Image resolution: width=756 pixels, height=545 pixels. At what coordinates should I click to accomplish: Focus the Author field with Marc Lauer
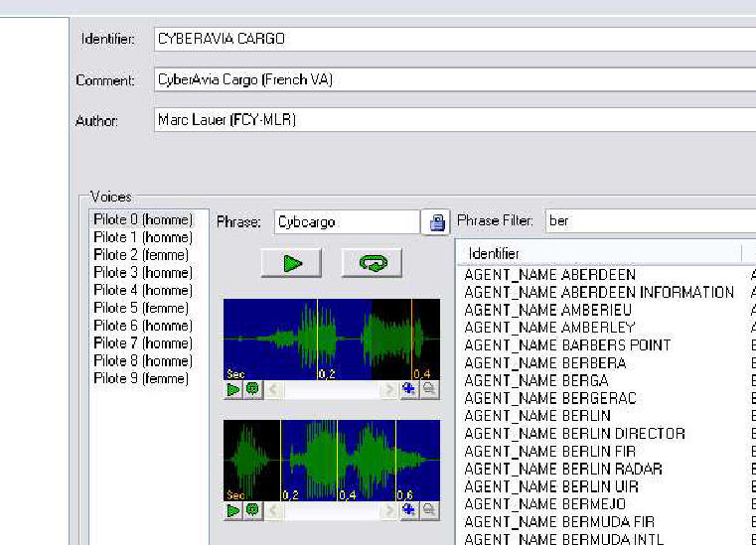pos(455,120)
